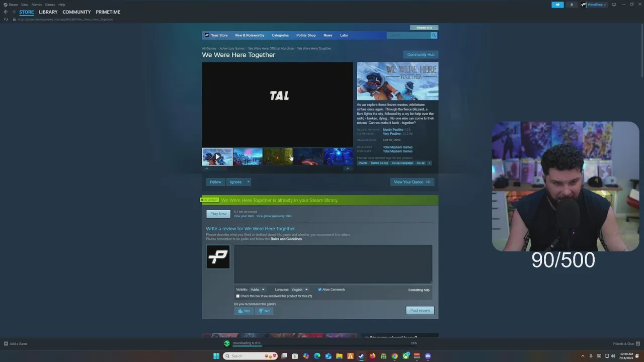
Task: Play the trailer video thumbnail
Action: pyautogui.click(x=217, y=156)
